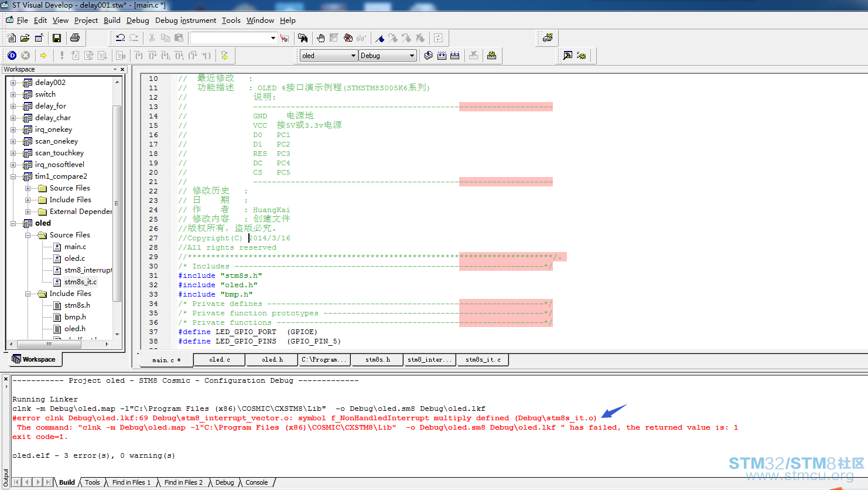Open the Build menu
Image resolution: width=868 pixels, height=490 pixels.
(x=112, y=20)
